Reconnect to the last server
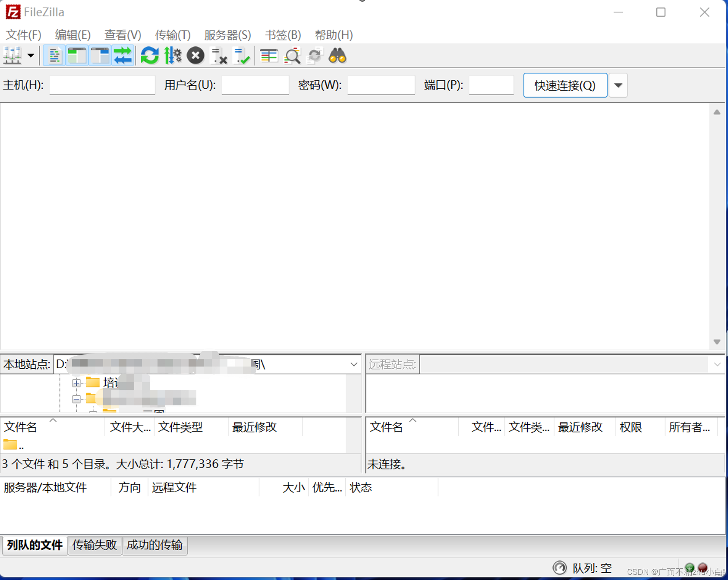 pos(241,56)
